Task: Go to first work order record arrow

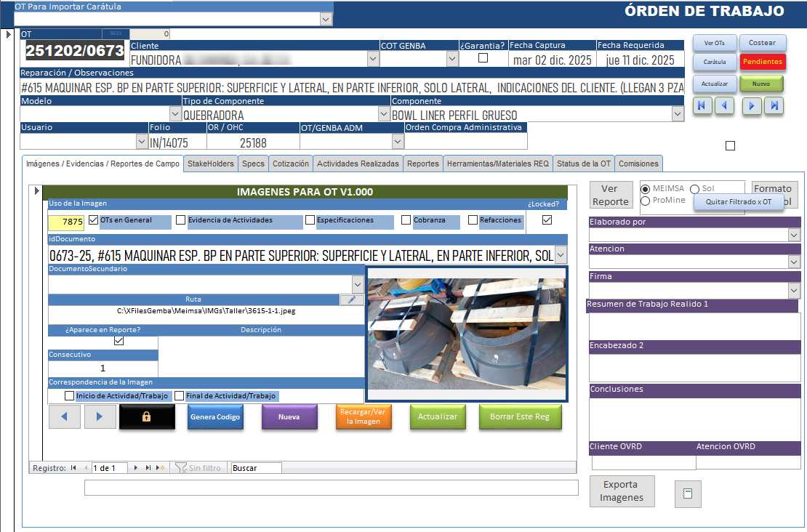Action: click(x=701, y=106)
